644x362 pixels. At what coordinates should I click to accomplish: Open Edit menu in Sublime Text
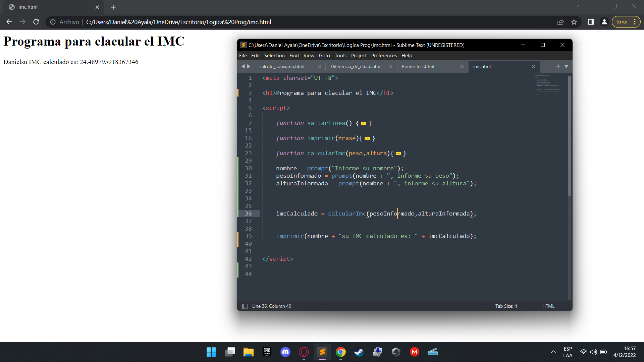tap(255, 56)
